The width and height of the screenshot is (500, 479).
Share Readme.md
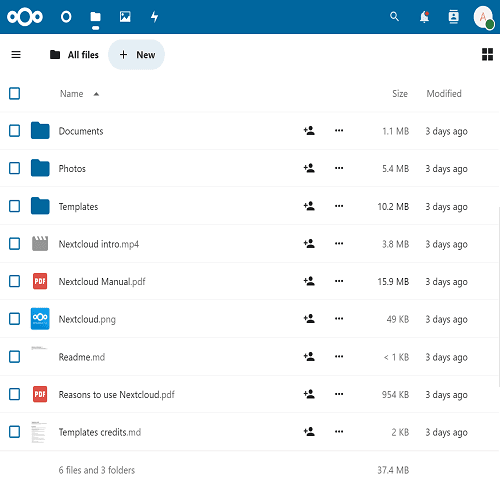309,356
